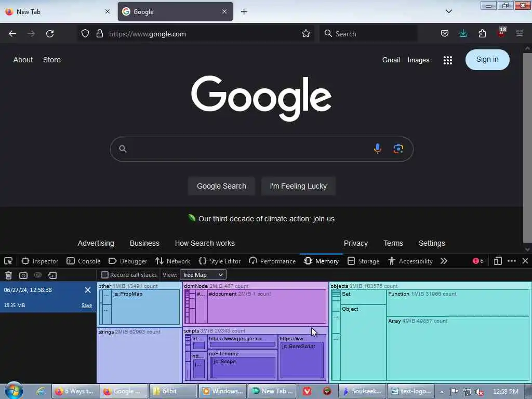Open the Storage tab
The width and height of the screenshot is (532, 399).
(363, 261)
